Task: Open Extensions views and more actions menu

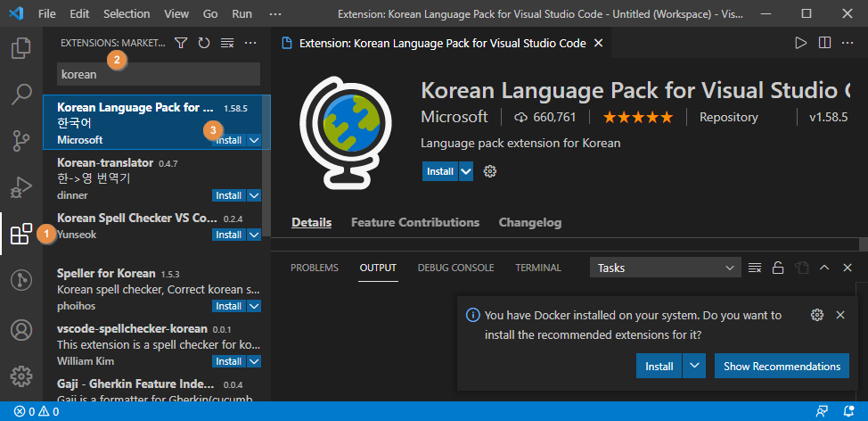Action: [250, 43]
